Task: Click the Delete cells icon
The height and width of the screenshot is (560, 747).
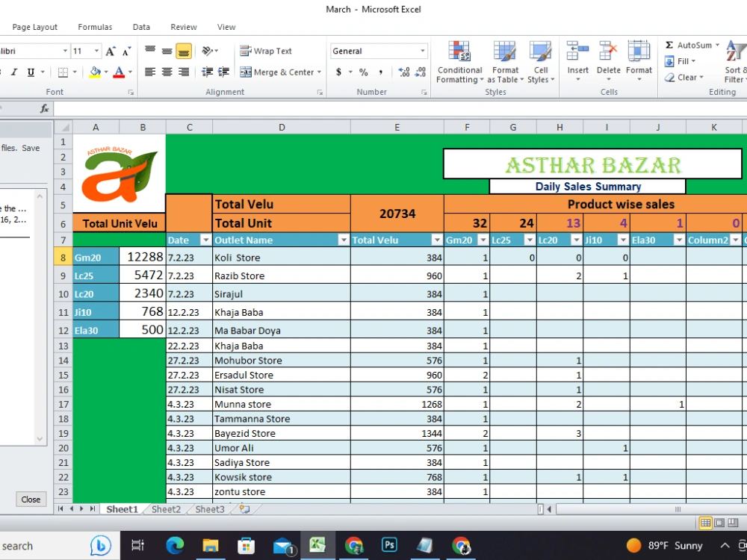Action: (608, 51)
